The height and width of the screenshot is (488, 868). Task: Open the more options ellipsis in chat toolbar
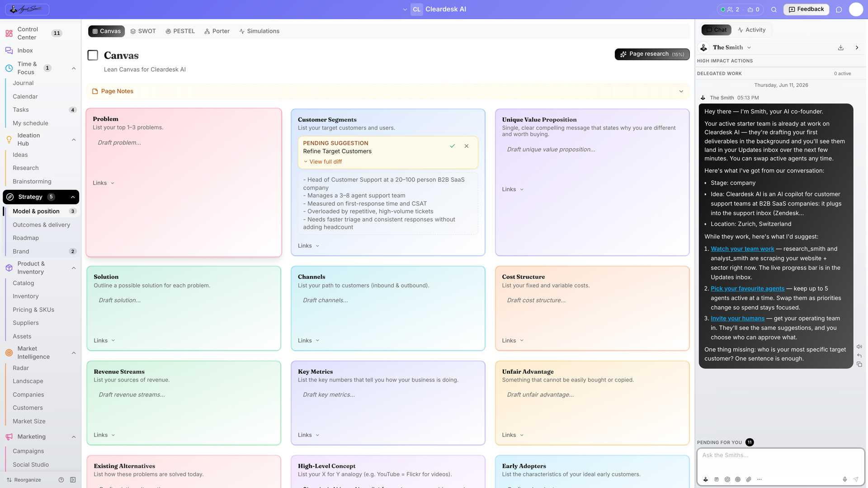click(759, 479)
